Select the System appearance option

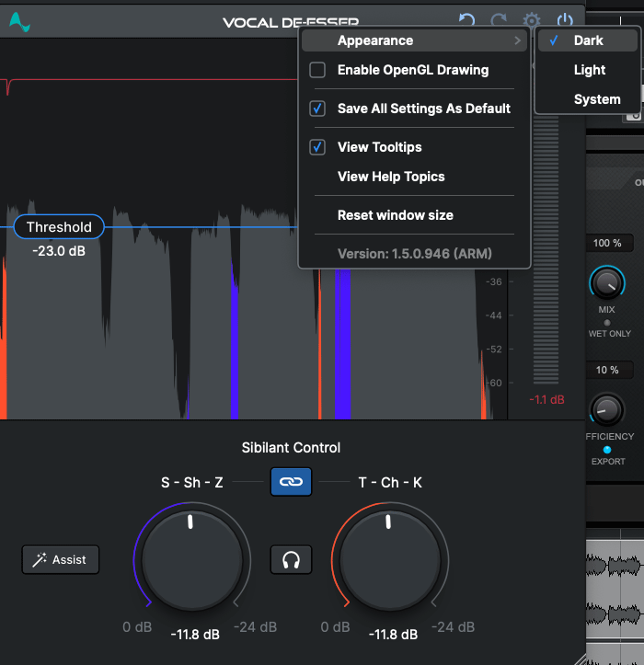pos(588,99)
